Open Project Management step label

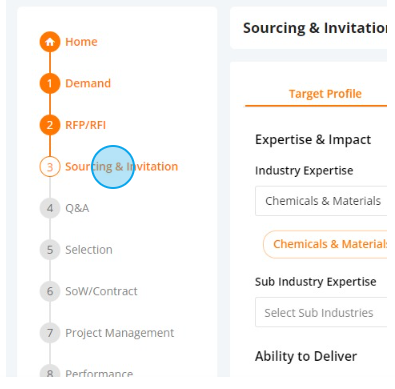[120, 333]
